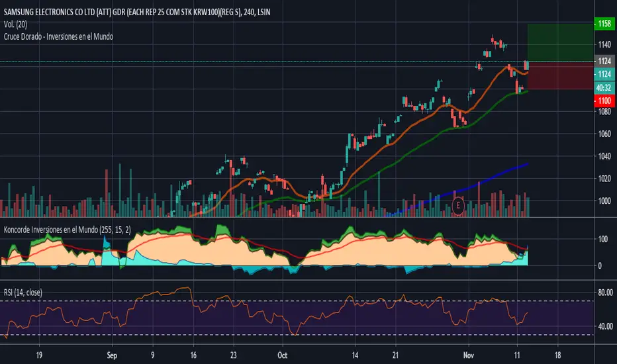Click the red loss zone of long position
Screen dimensions: 617x364
(x=560, y=75)
